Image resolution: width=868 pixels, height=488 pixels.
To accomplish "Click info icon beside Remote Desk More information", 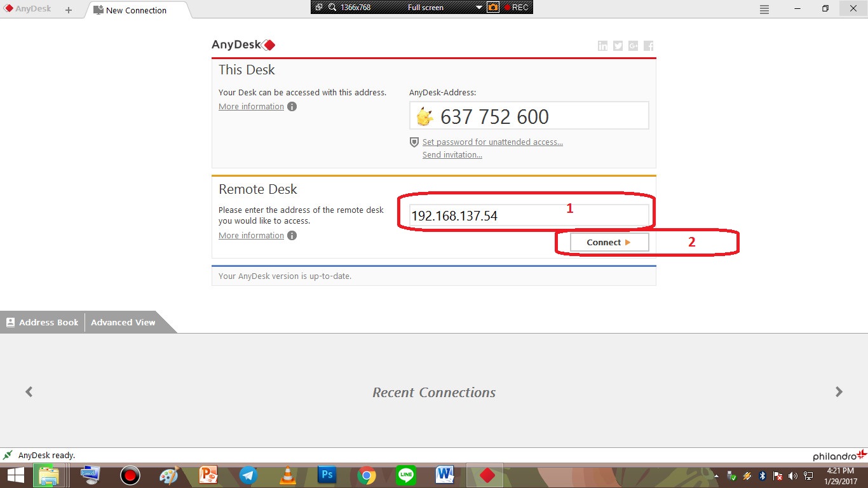I will [x=292, y=236].
